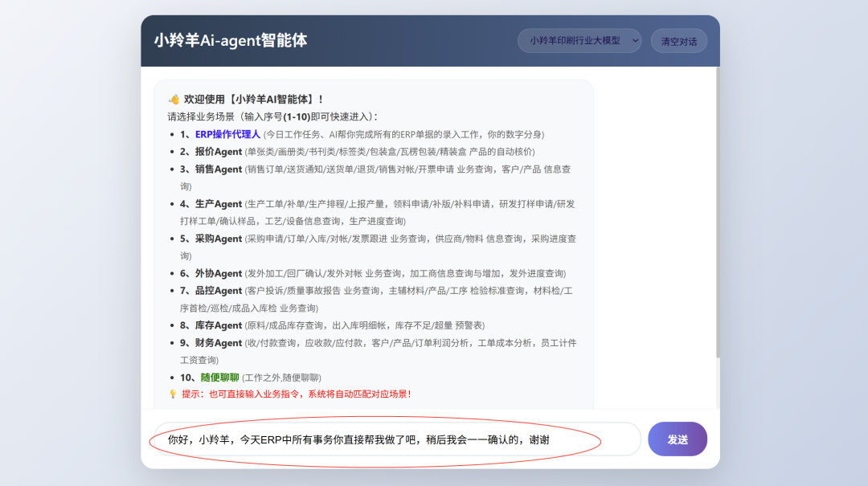Click the lightbulb tip icon
This screenshot has height=486, width=868.
tap(173, 394)
